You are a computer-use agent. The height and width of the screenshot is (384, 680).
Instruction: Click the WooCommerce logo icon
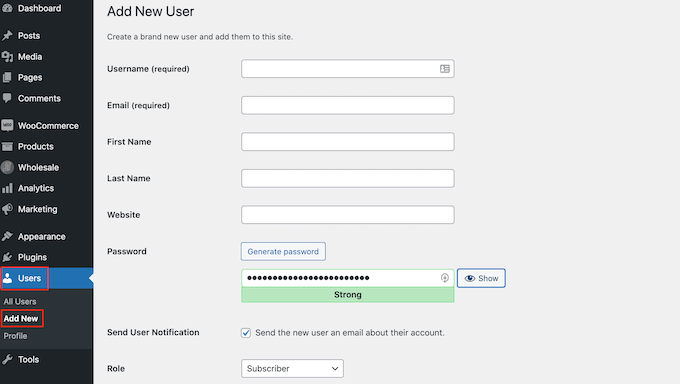pyautogui.click(x=7, y=125)
